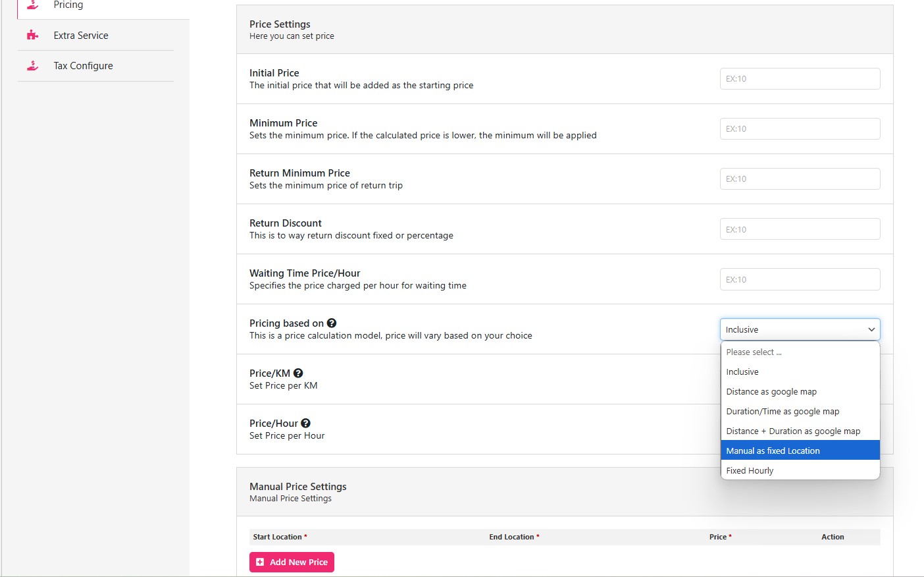924x577 pixels.
Task: Click the 'Start Location' column header
Action: coord(280,537)
